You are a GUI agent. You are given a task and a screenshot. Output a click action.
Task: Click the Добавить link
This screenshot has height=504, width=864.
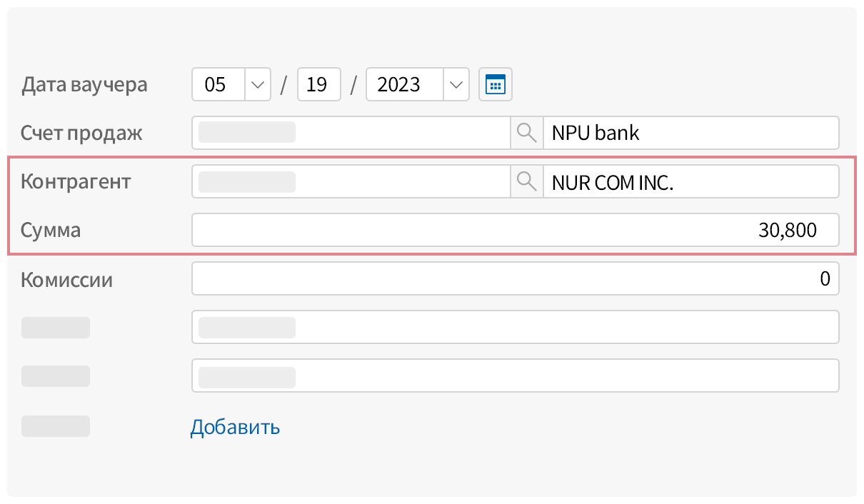235,428
